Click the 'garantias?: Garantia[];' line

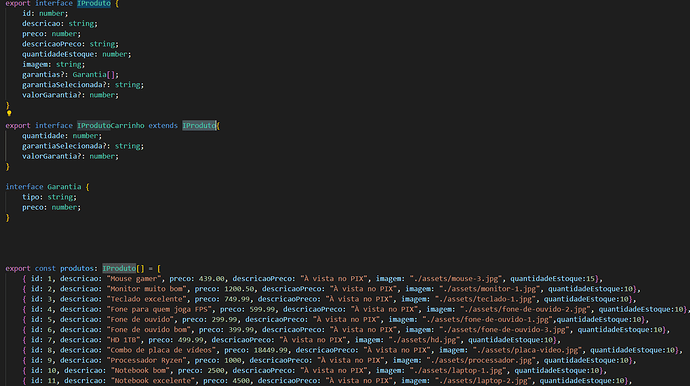click(70, 75)
